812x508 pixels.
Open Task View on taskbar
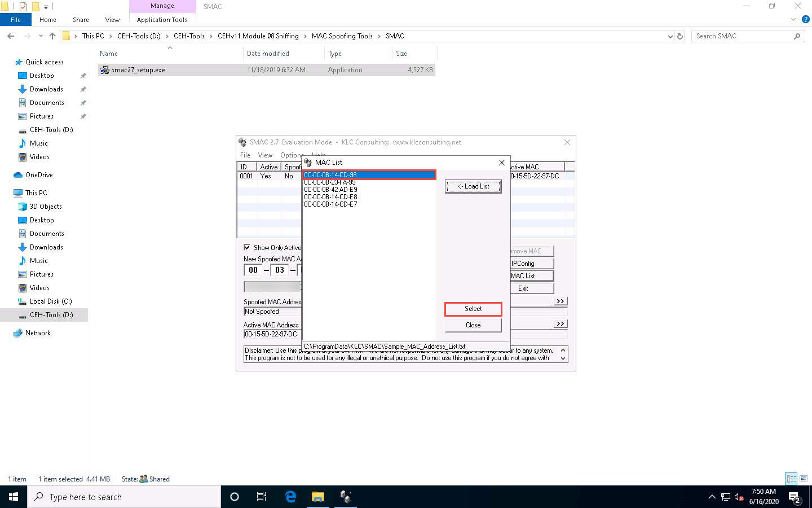point(262,497)
